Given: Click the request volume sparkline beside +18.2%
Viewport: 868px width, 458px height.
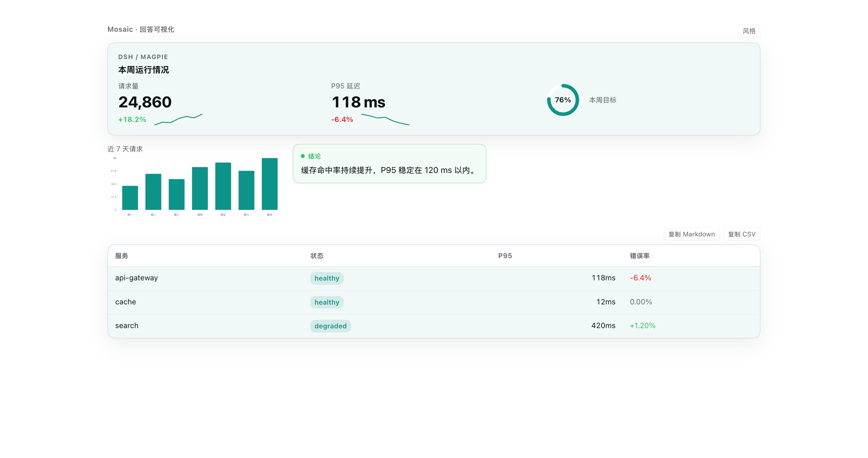Looking at the screenshot, I should pyautogui.click(x=178, y=119).
